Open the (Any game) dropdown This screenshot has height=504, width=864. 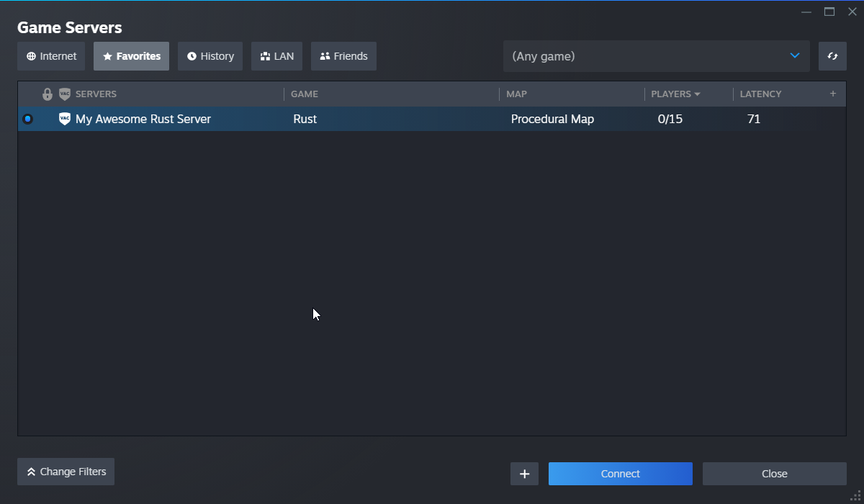pyautogui.click(x=657, y=55)
